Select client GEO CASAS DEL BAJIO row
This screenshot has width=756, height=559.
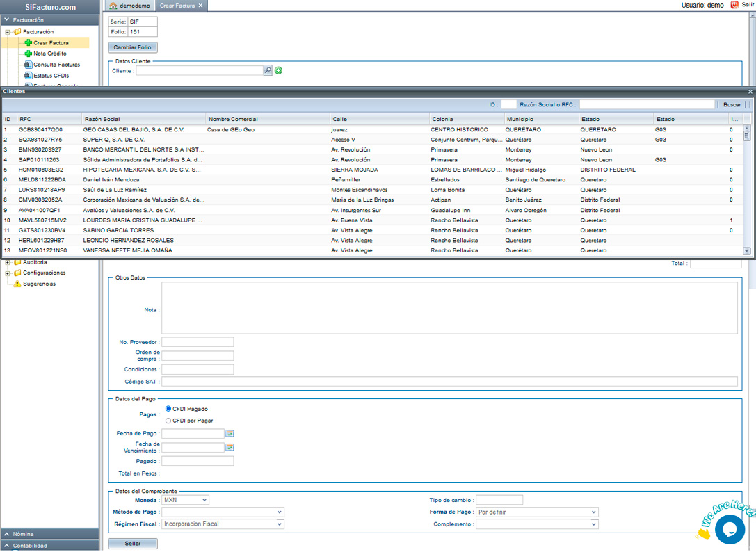tap(373, 129)
